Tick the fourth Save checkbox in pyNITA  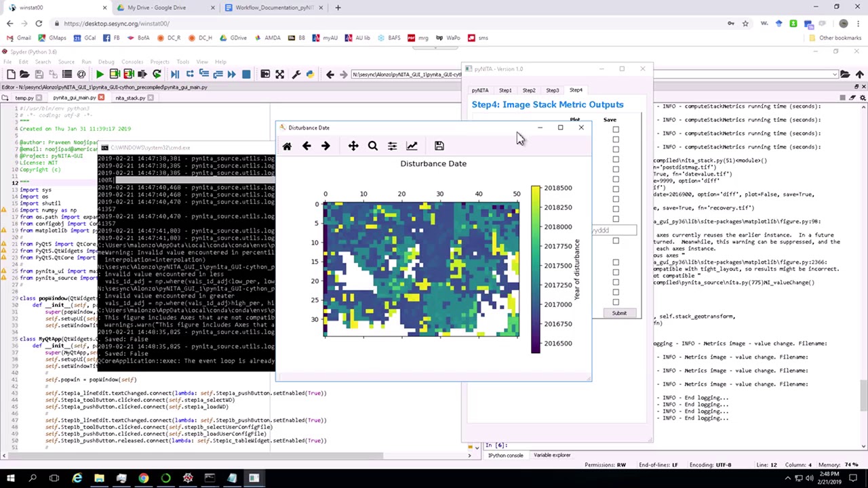pos(616,159)
